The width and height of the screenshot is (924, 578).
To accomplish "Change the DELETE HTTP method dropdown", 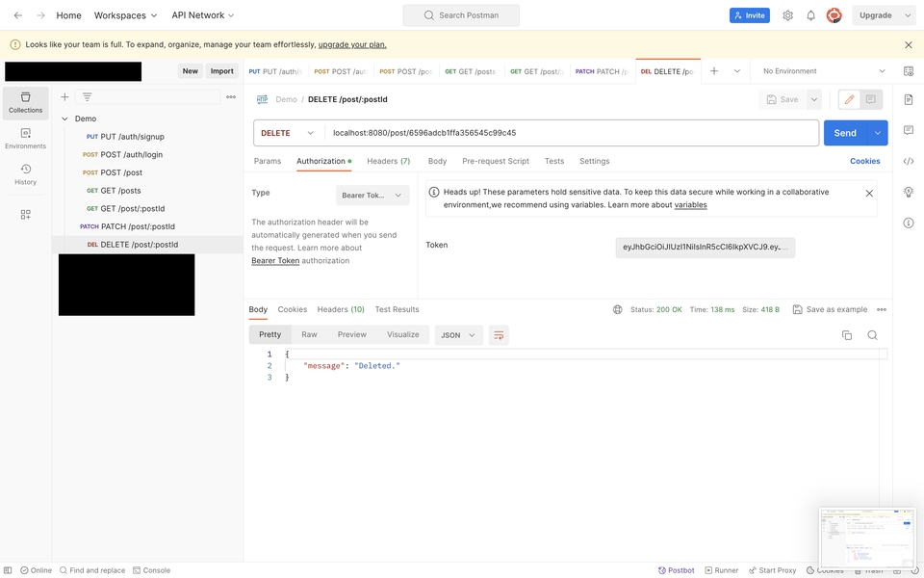I will pos(288,133).
